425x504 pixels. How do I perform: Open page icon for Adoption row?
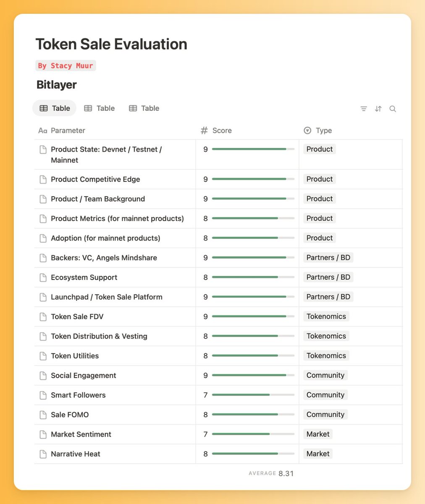tap(43, 238)
